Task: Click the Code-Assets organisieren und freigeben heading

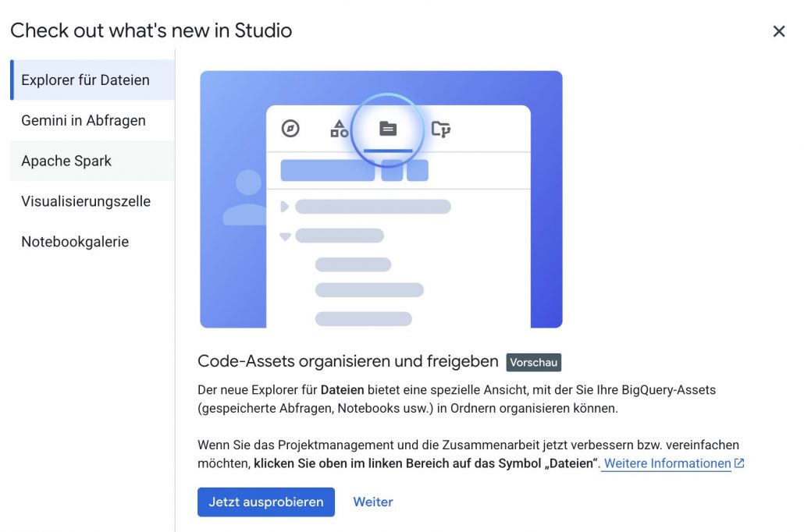Action: click(x=347, y=362)
